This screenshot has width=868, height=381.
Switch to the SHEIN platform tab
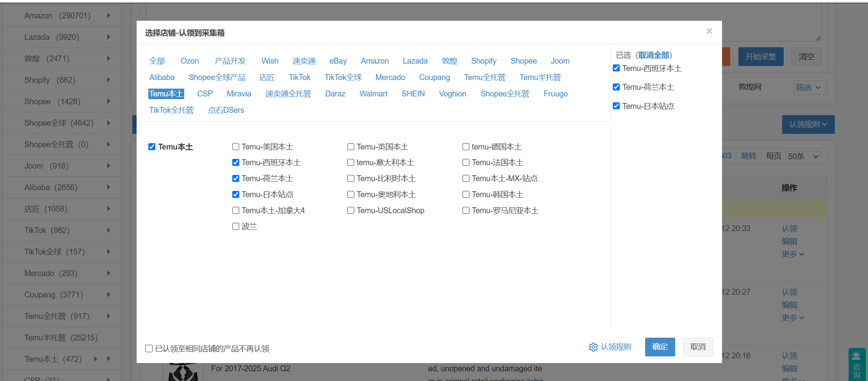(x=413, y=94)
